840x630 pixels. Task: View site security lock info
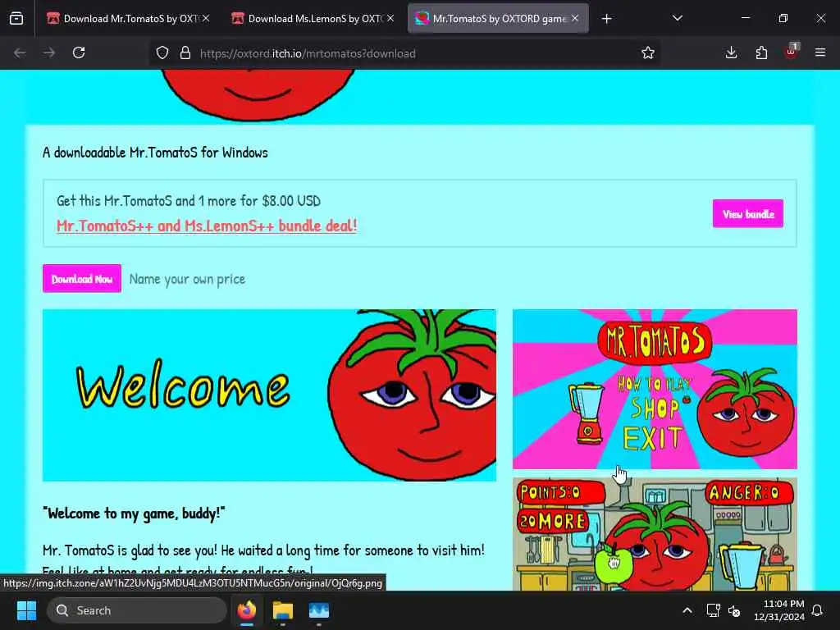(x=185, y=53)
